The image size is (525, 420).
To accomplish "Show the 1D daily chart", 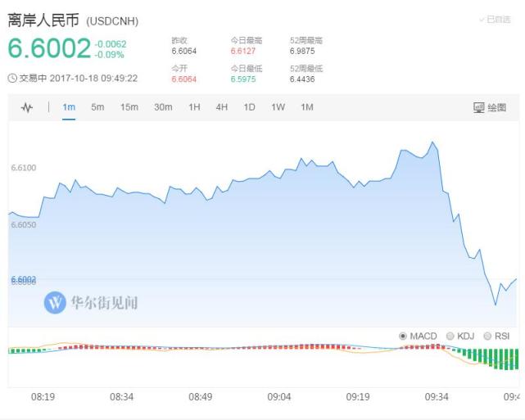I will [249, 107].
